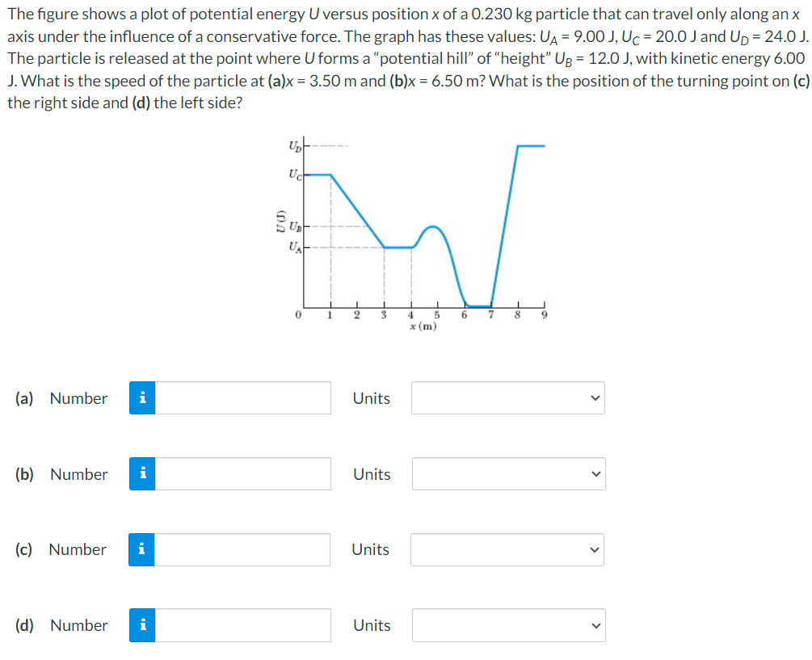Expand the Units selector for part (c)
This screenshot has height=660, width=812.
pyautogui.click(x=507, y=549)
